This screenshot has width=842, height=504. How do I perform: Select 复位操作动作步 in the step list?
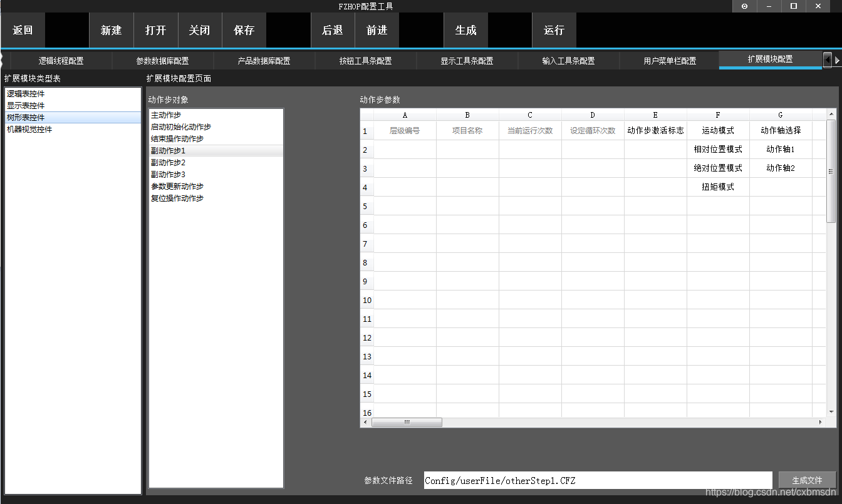(x=216, y=198)
